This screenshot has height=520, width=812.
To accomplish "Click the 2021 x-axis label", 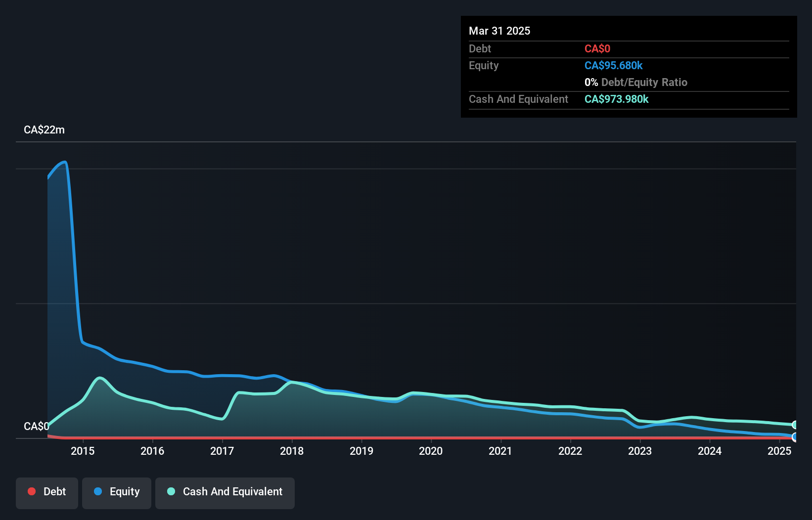I will [500, 451].
